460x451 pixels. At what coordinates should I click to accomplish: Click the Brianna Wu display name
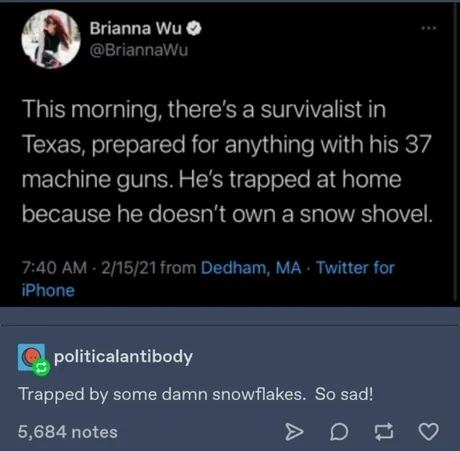coord(136,28)
